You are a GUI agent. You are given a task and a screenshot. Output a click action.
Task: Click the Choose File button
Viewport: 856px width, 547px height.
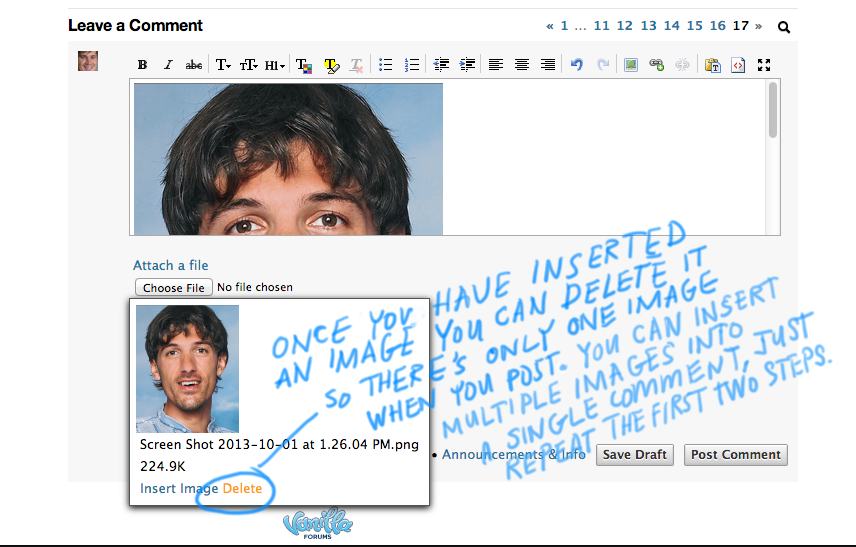(174, 287)
